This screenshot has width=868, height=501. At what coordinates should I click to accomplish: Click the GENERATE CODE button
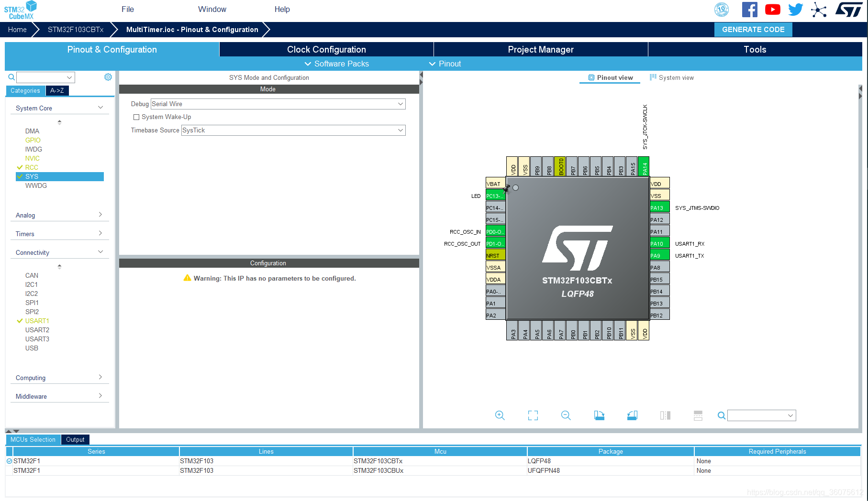pos(753,29)
